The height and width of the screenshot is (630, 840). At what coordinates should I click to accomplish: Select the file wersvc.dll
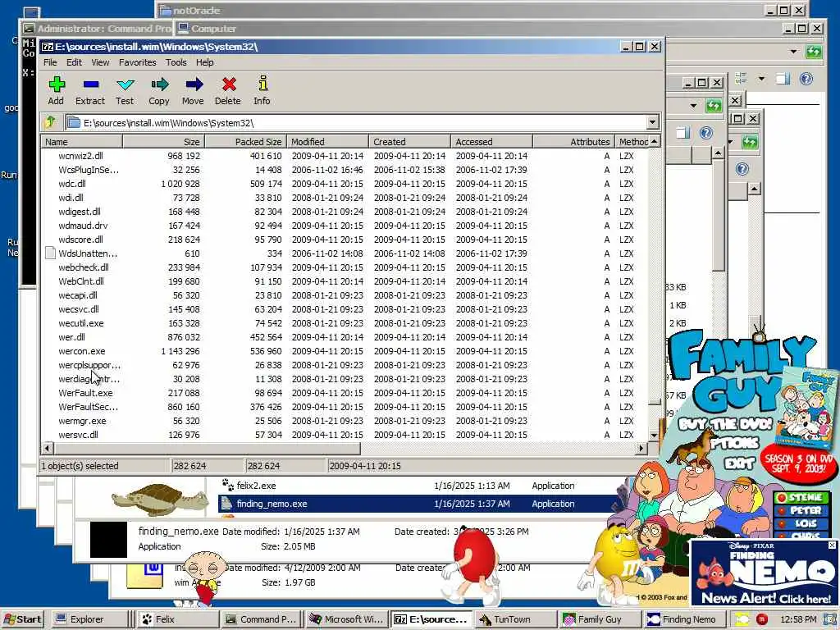[78, 435]
